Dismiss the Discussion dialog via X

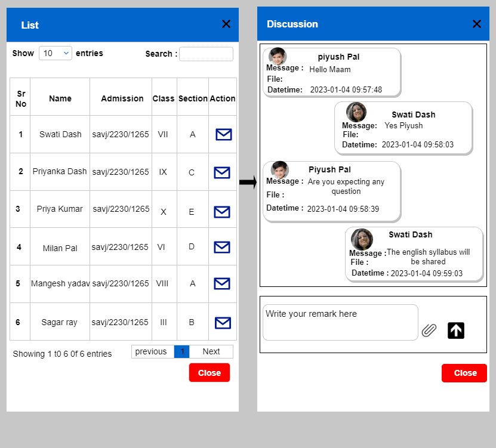point(477,24)
